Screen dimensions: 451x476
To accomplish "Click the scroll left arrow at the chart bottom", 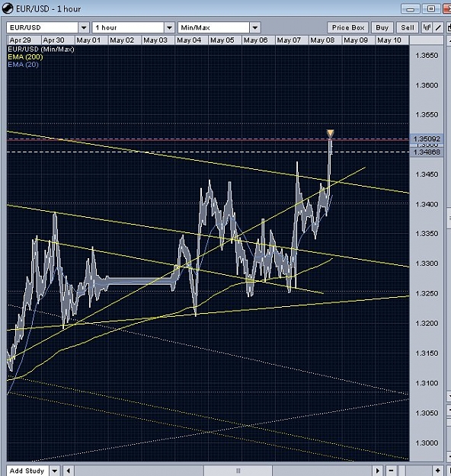I will [69, 471].
